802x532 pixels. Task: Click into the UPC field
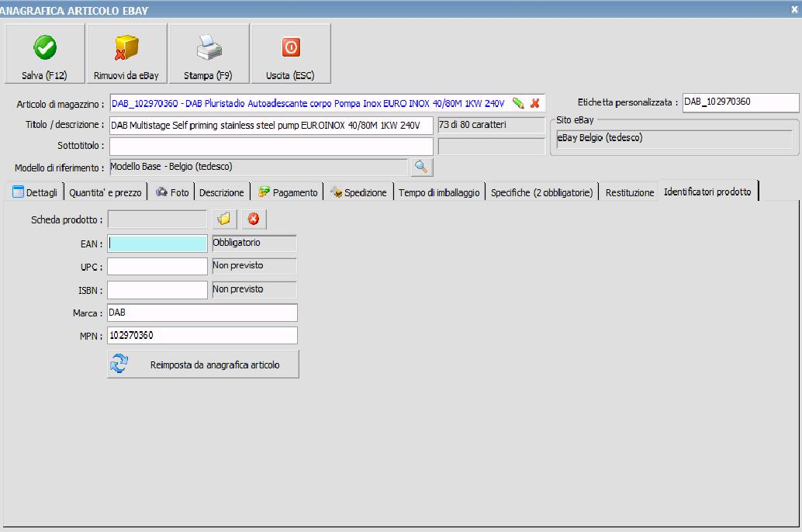coord(157,267)
